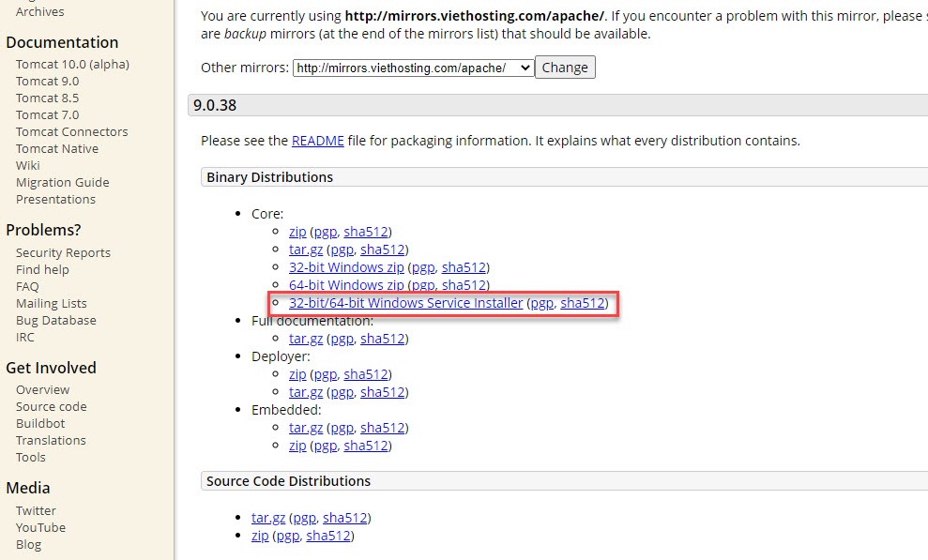Open Get Involved Overview

[42, 389]
